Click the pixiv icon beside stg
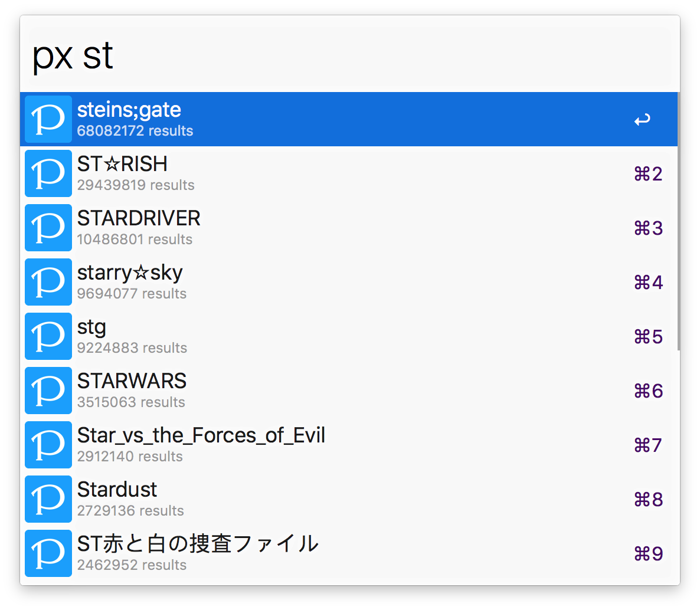This screenshot has width=700, height=610. tap(48, 336)
